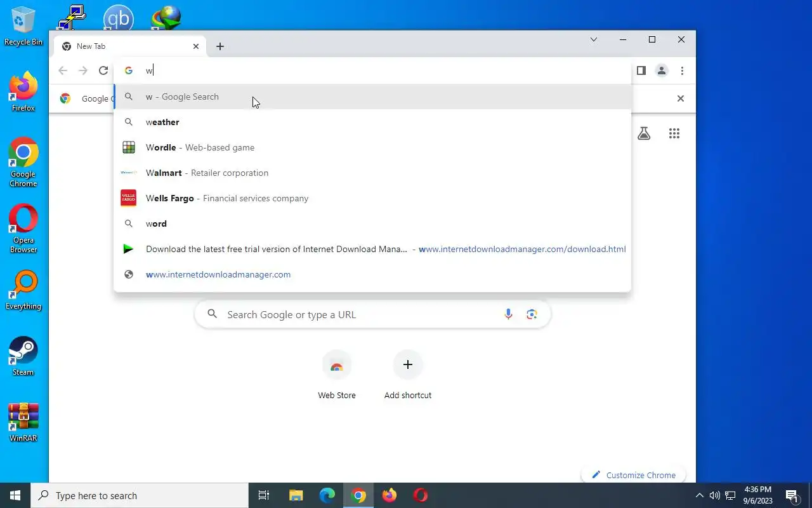Select Google Chrome desktop shortcut

[23, 163]
